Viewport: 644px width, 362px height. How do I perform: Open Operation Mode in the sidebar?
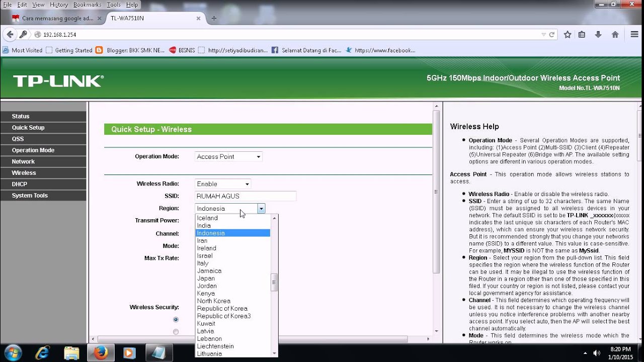pyautogui.click(x=43, y=150)
